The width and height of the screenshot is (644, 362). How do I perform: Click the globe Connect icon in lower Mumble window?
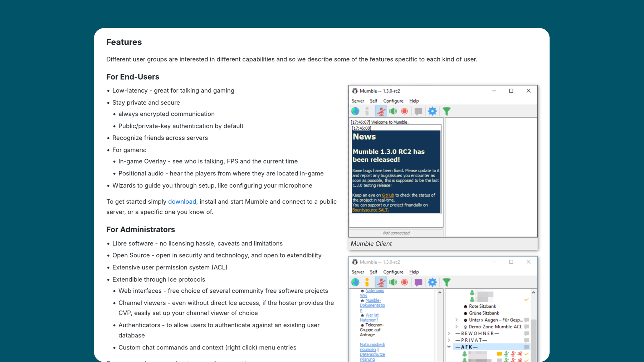tap(355, 282)
